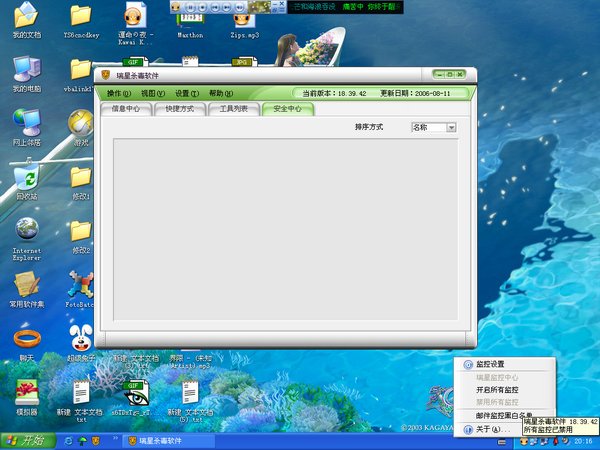Launch Internet Explorer from the quick launch bar
The image size is (600, 450).
coord(69,441)
